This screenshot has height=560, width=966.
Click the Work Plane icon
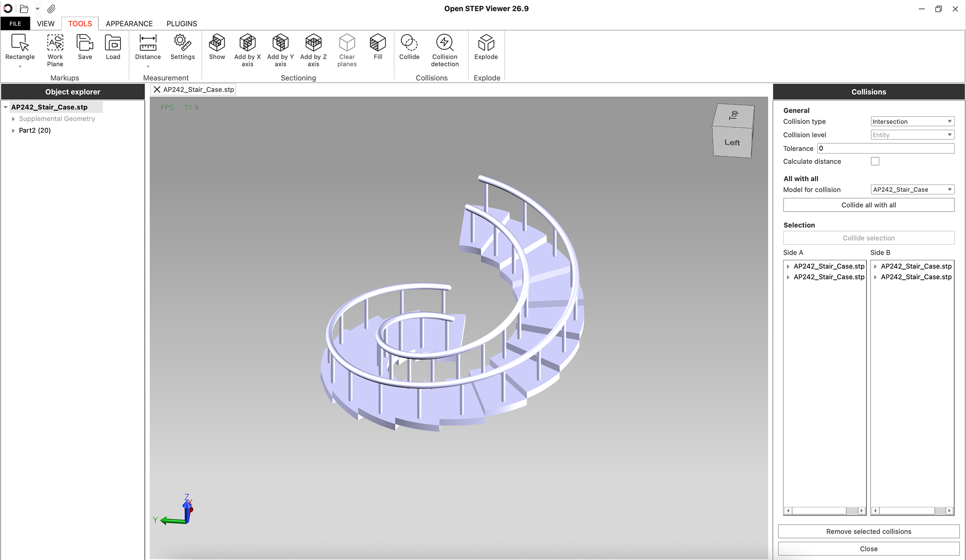(x=55, y=44)
